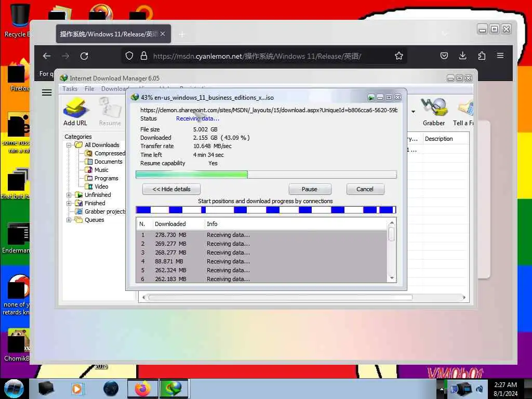532x399 pixels.
Task: Select connection row 6 with 262.183 MB
Action: coord(261,279)
